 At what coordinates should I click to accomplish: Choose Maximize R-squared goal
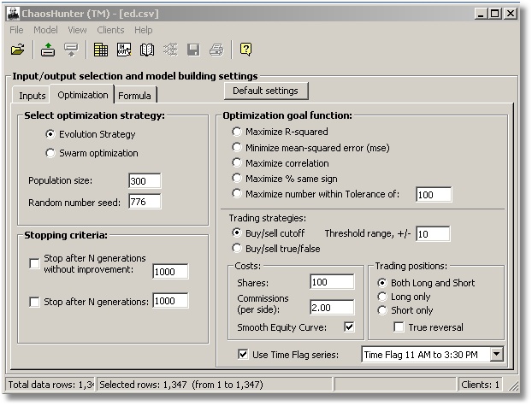click(237, 132)
